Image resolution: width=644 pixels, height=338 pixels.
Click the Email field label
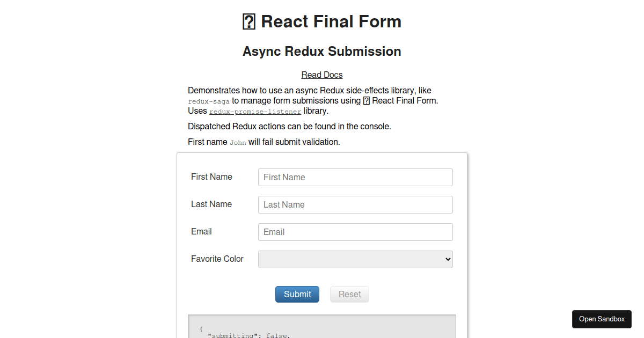point(201,231)
